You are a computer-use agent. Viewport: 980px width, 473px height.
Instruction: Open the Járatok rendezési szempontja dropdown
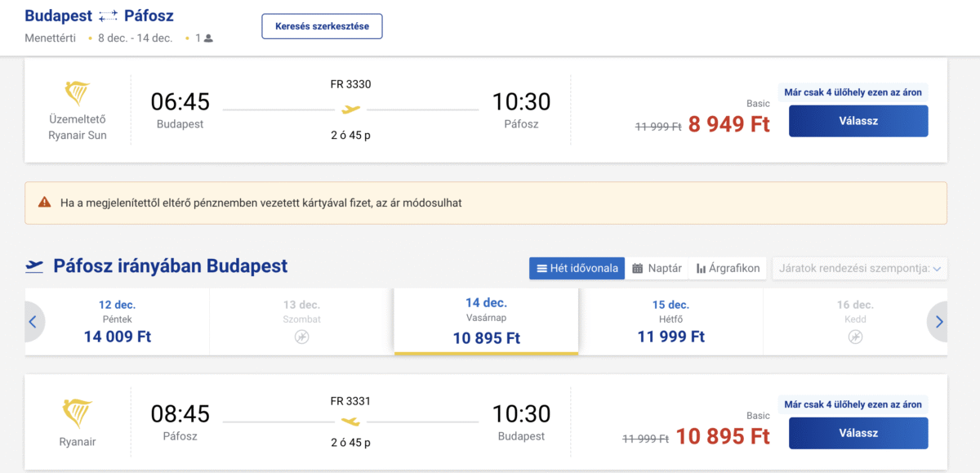[x=859, y=268]
